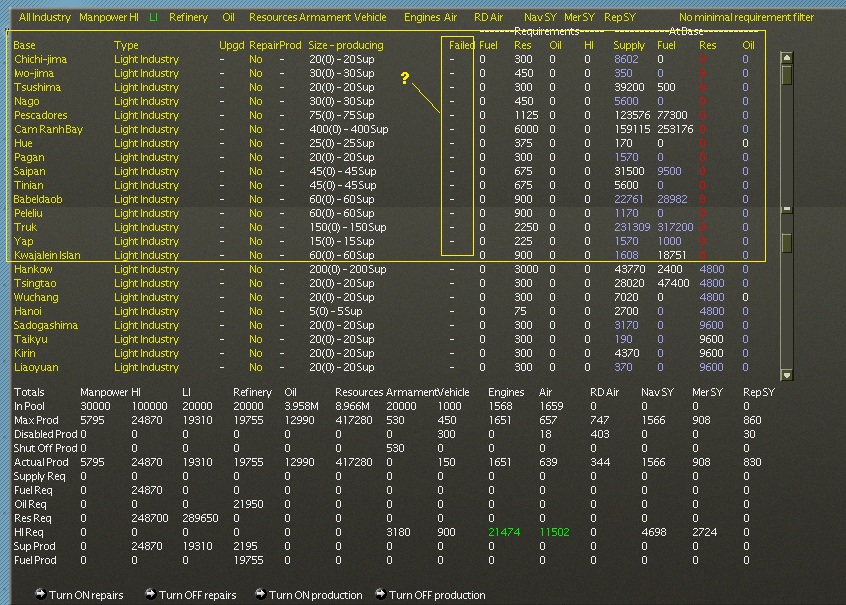Click Oil Req Refinery value 21950
This screenshot has width=846, height=605.
click(248, 504)
